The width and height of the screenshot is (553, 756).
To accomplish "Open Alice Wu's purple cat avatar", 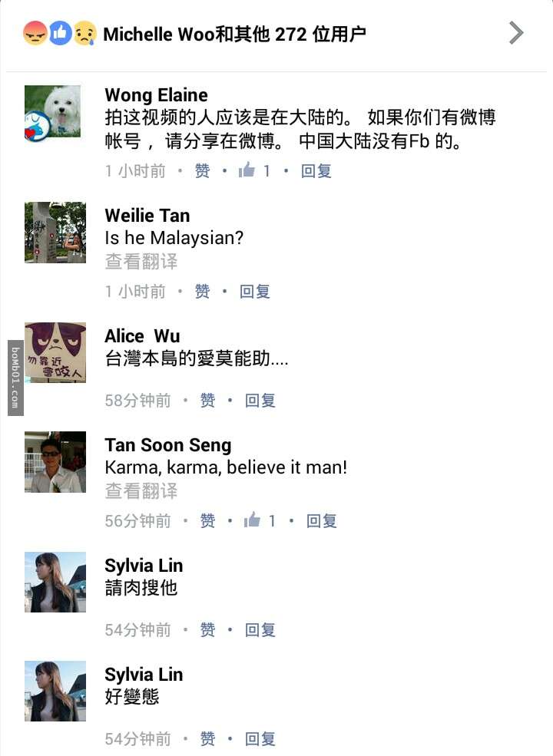I will pos(55,352).
